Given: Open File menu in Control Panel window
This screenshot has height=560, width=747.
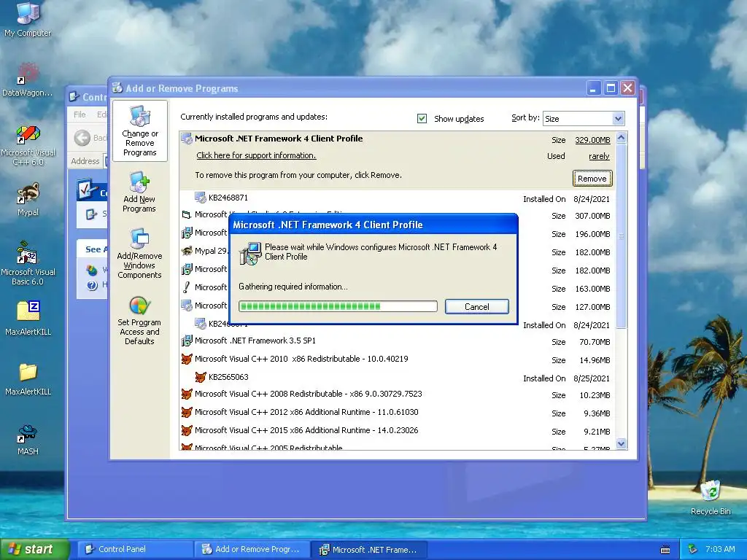Looking at the screenshot, I should coord(80,114).
